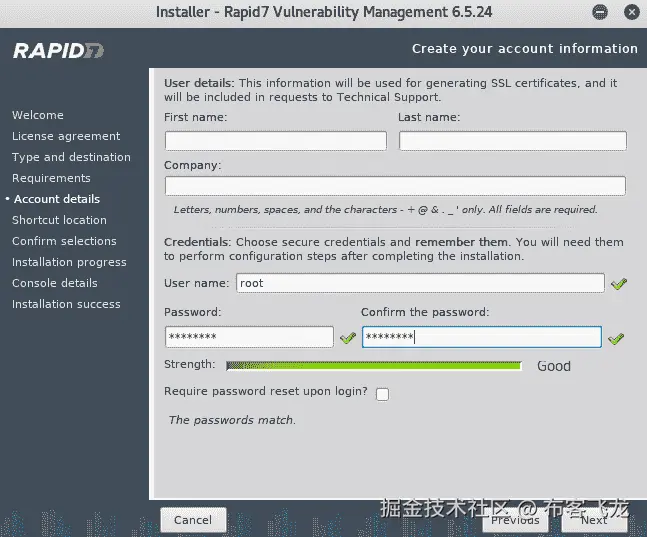Image resolution: width=647 pixels, height=537 pixels.
Task: Click the Previous button
Action: (x=515, y=520)
